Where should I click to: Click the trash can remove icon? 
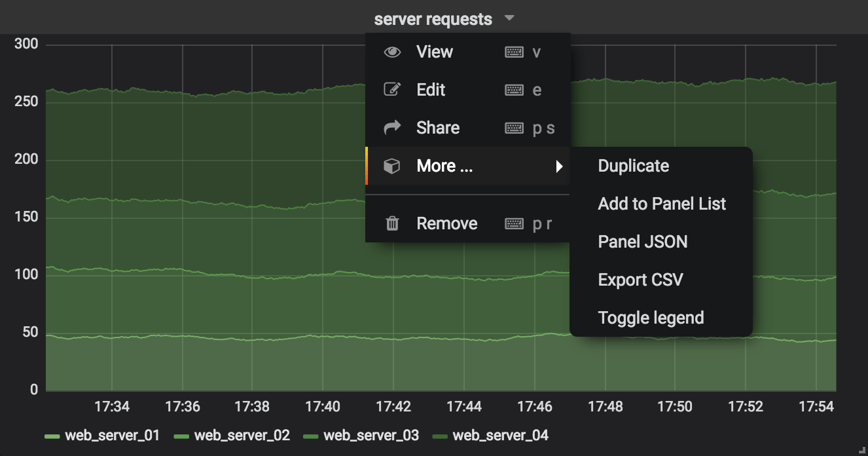click(392, 224)
